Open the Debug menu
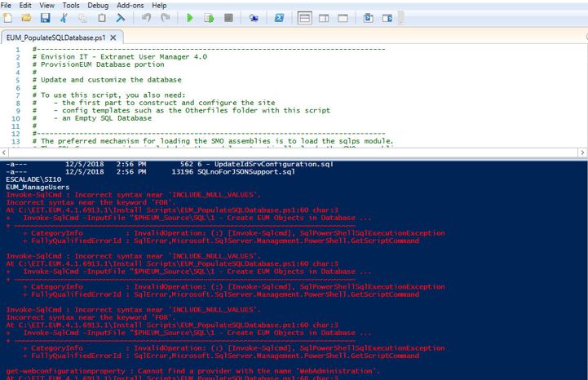 (x=98, y=5)
